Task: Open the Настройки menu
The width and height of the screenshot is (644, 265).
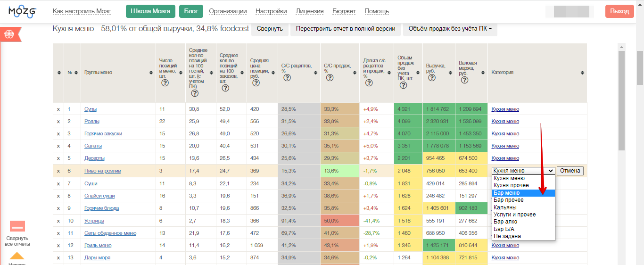Action: (x=271, y=11)
